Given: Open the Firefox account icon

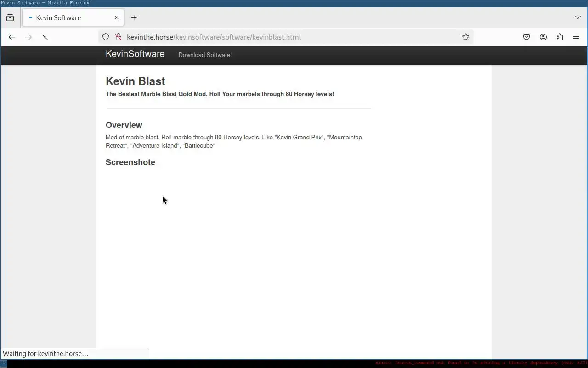Looking at the screenshot, I should (x=543, y=37).
